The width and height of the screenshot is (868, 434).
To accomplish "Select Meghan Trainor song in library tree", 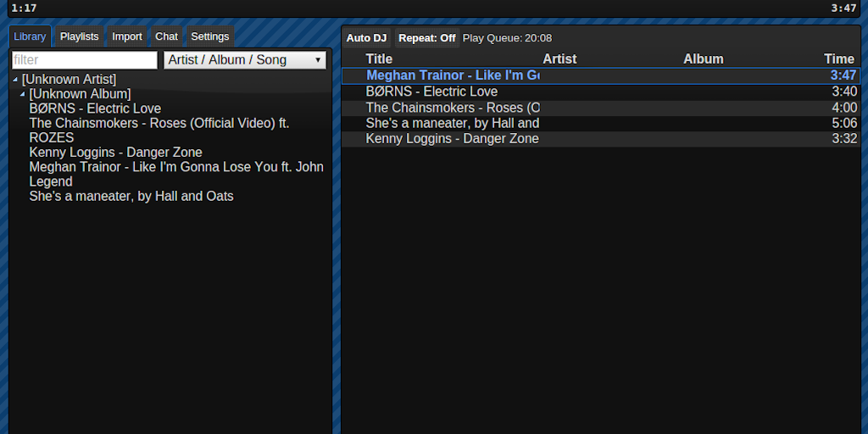I will 176,174.
